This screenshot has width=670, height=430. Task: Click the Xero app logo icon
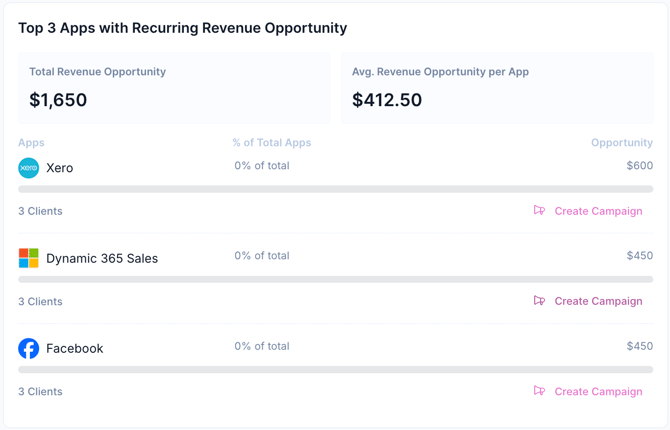(x=29, y=168)
